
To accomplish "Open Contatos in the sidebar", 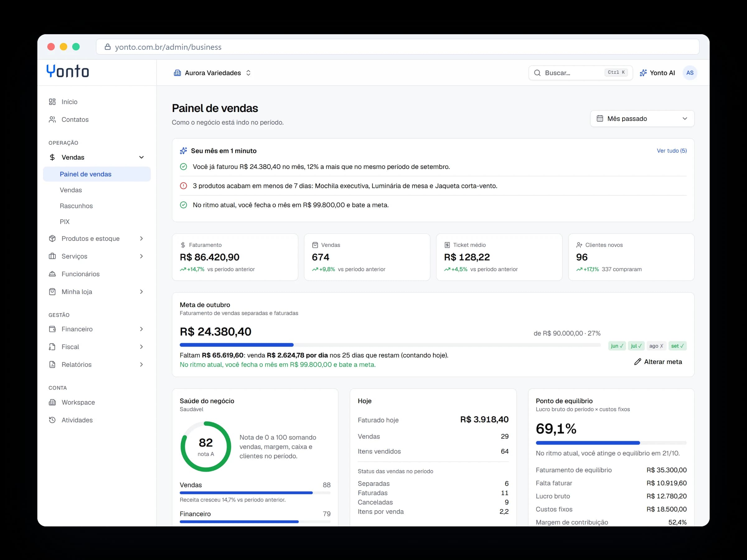I will pos(96,119).
